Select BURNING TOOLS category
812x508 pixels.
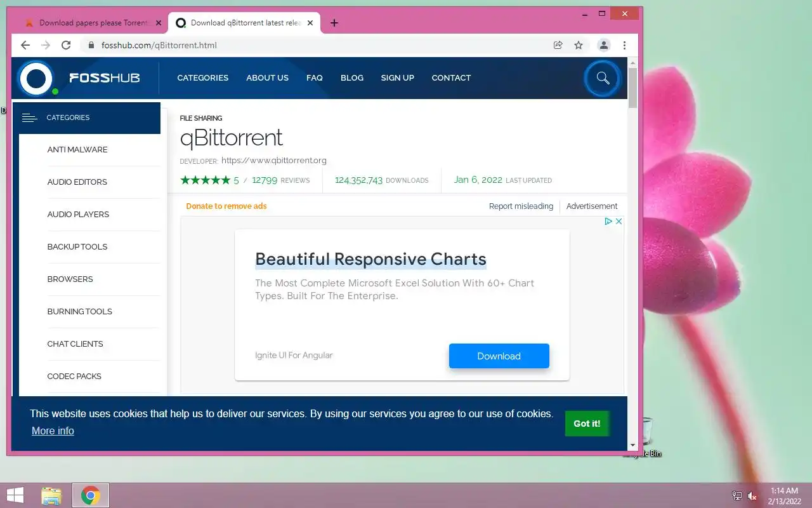point(79,312)
